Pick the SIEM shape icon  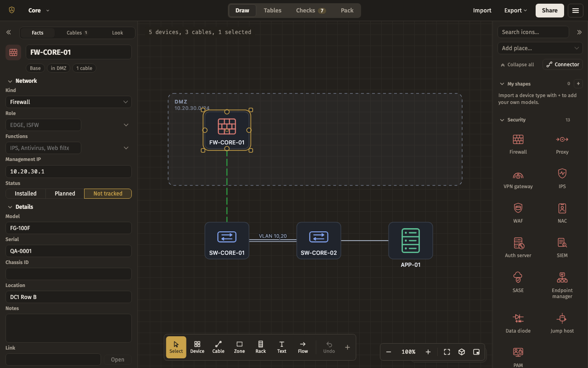562,243
